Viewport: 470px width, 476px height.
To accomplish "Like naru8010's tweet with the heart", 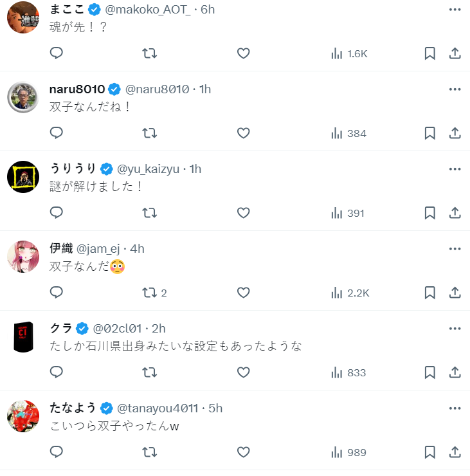I will tap(243, 133).
